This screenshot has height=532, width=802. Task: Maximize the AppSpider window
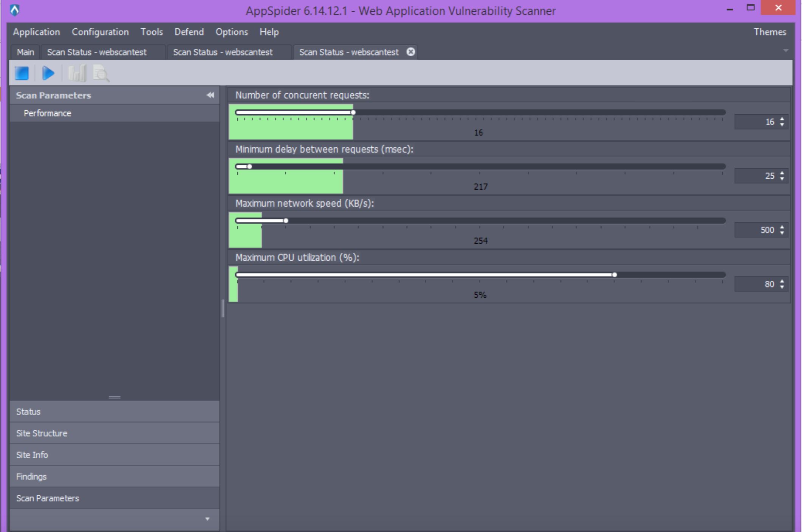pyautogui.click(x=751, y=8)
